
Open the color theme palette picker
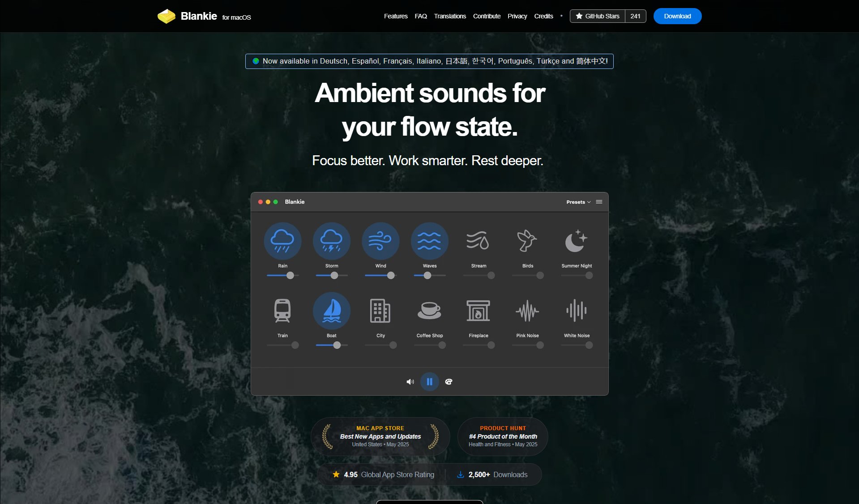(449, 382)
